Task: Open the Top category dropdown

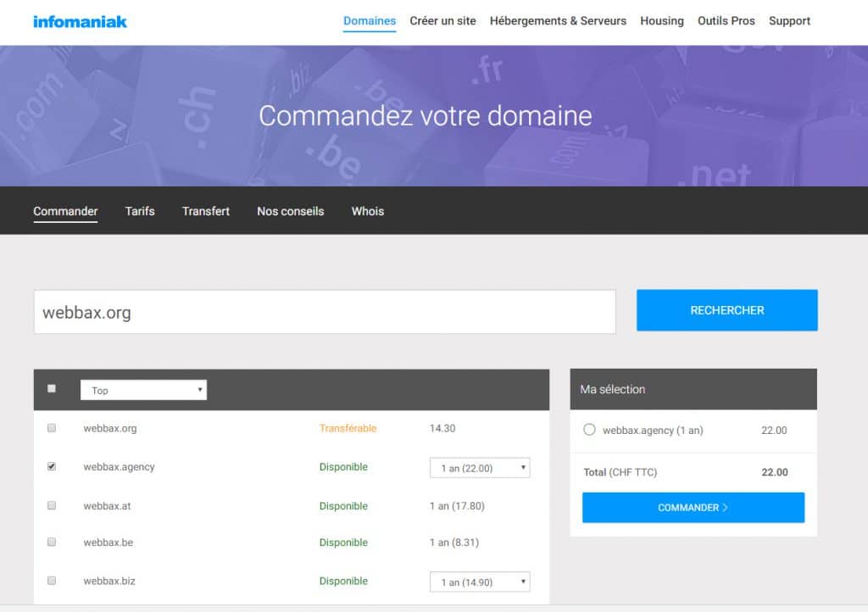Action: point(143,390)
